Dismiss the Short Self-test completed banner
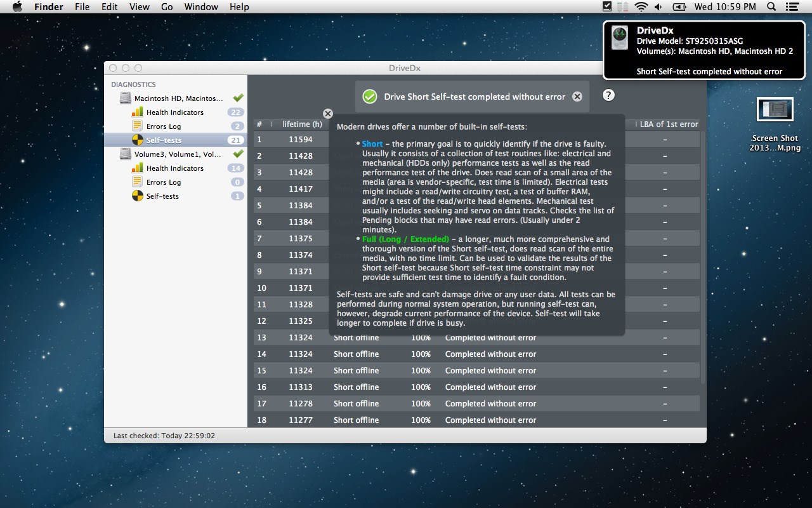 pyautogui.click(x=577, y=97)
